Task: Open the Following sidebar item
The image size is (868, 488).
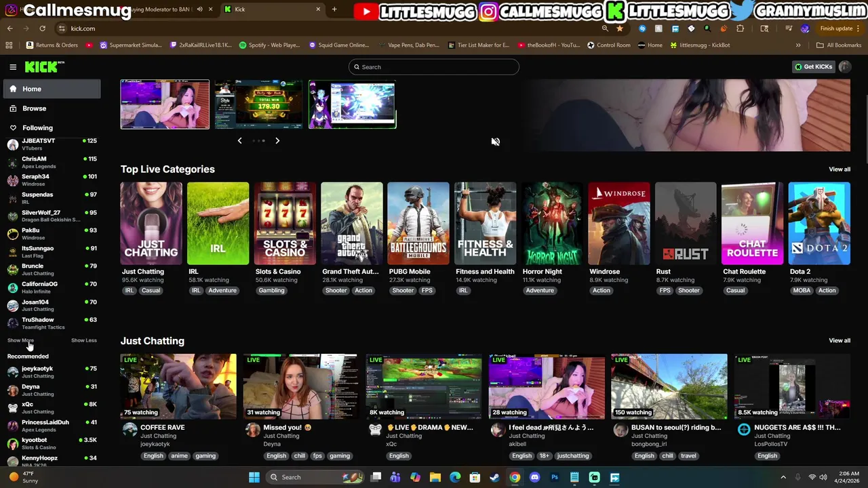Action: [52, 127]
